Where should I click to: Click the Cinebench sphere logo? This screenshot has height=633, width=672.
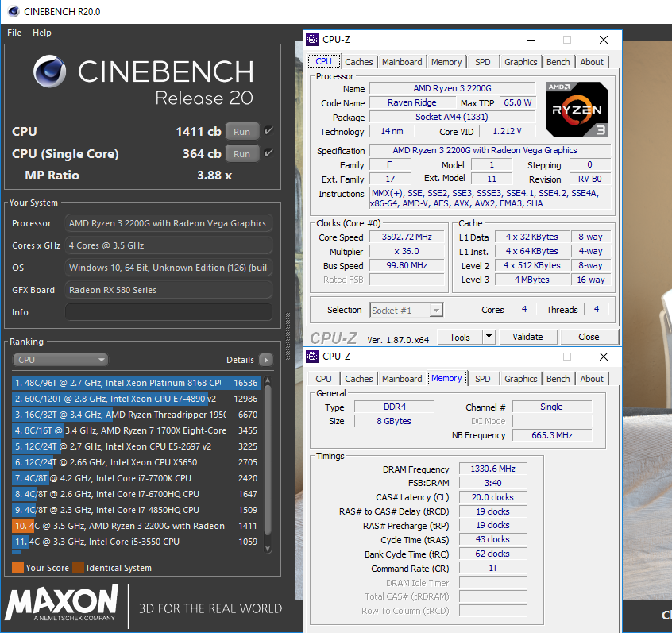pyautogui.click(x=50, y=71)
